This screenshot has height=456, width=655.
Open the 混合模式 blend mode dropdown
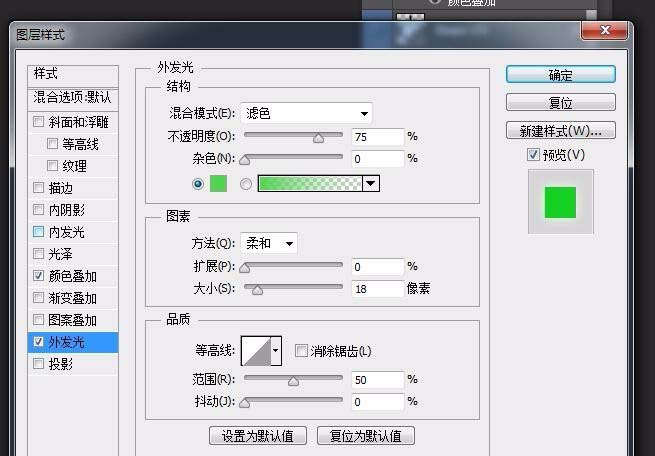tap(307, 113)
